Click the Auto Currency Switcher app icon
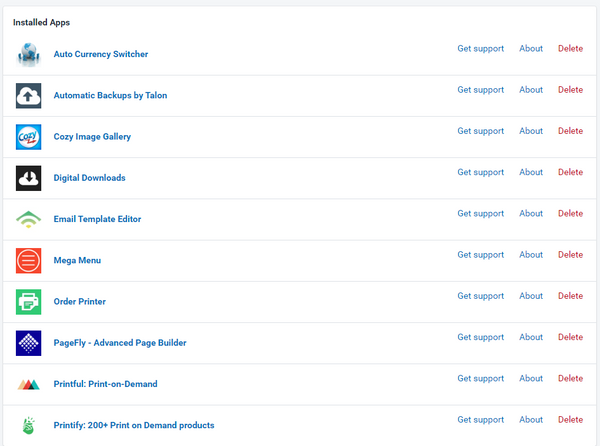Screen dimensions: 600x446 point(28,55)
